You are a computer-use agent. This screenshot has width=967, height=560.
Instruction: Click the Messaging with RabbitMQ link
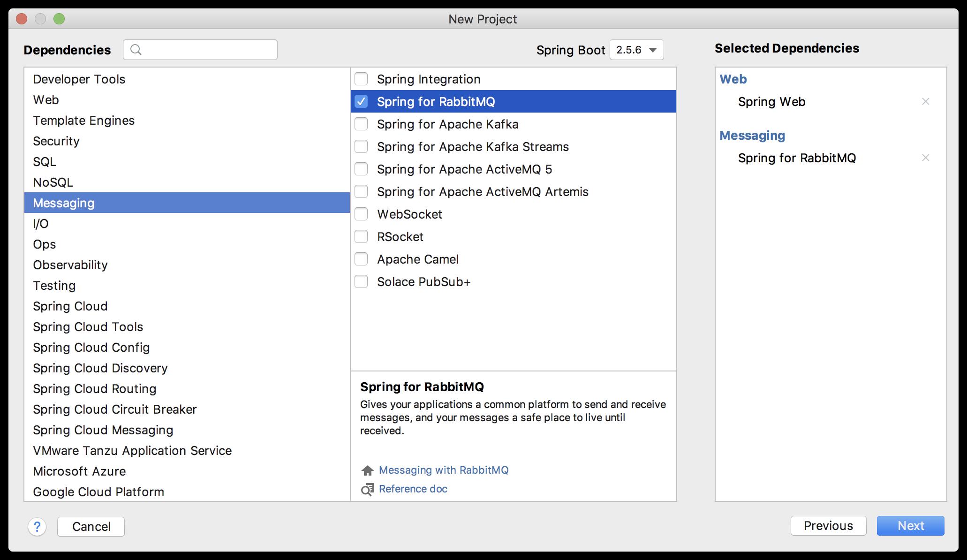pyautogui.click(x=443, y=470)
